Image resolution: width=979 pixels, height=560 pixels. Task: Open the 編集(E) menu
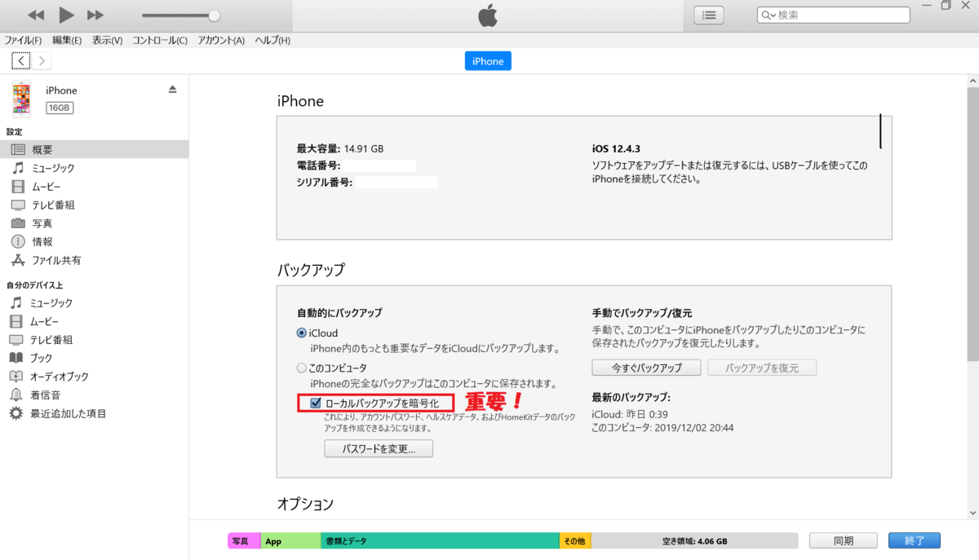tap(67, 40)
